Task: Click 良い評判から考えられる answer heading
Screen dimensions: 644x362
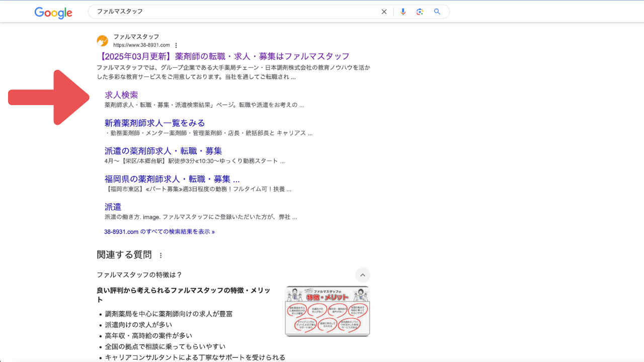Action: tap(184, 295)
